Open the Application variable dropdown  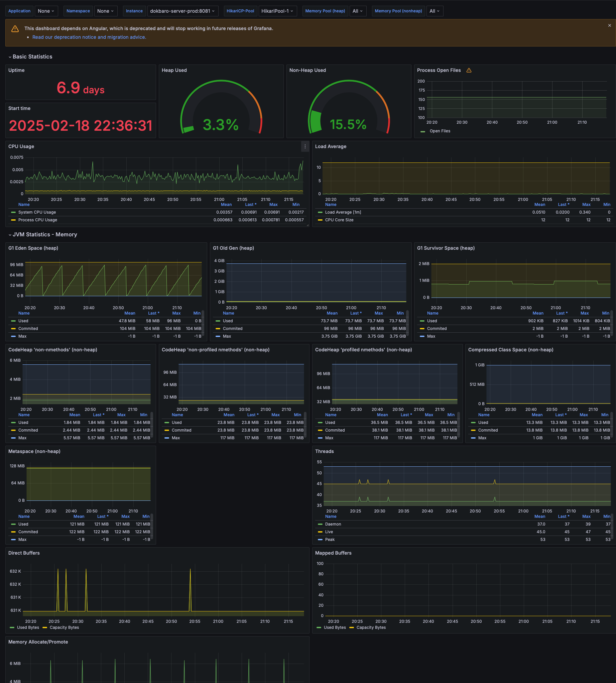46,11
